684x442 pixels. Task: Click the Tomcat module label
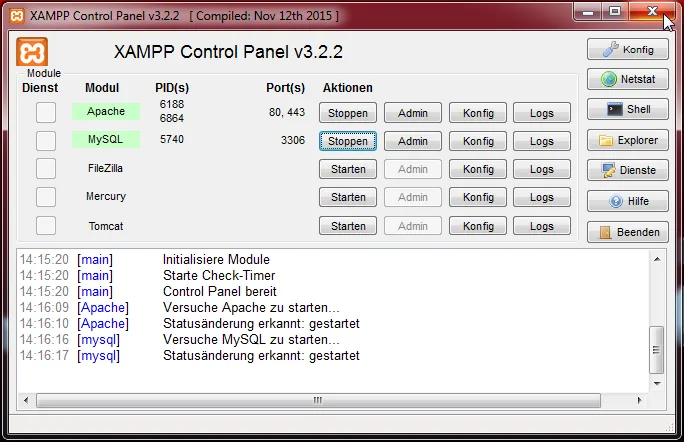coord(106,226)
